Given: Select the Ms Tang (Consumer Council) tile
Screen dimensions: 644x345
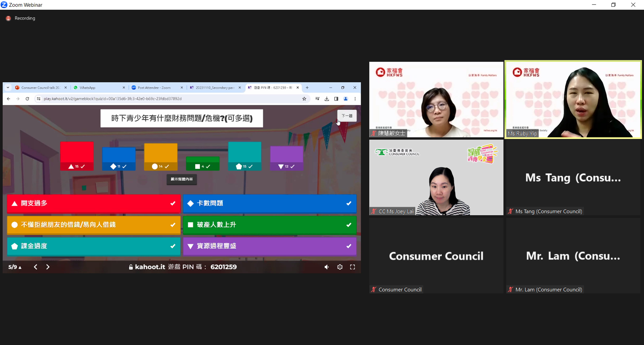Looking at the screenshot, I should point(573,177).
